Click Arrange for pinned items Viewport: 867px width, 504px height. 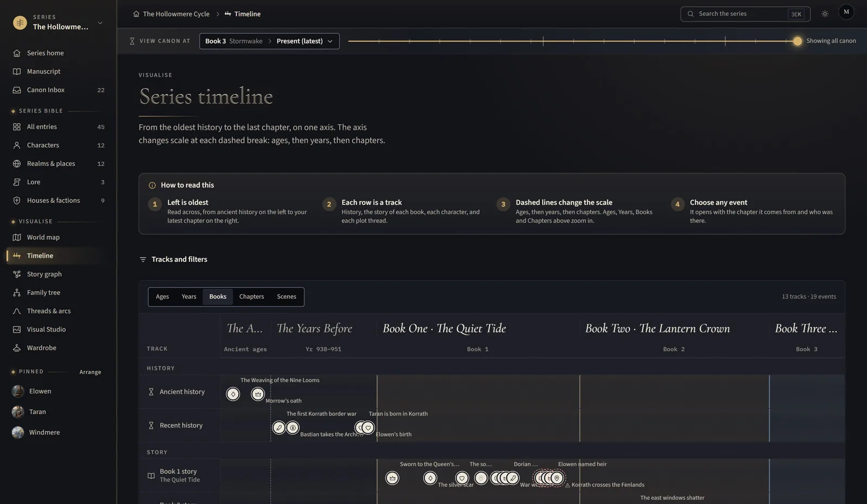click(90, 372)
